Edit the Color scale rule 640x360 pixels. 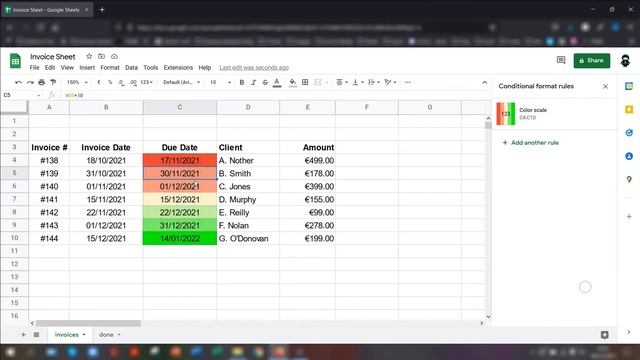pos(554,113)
